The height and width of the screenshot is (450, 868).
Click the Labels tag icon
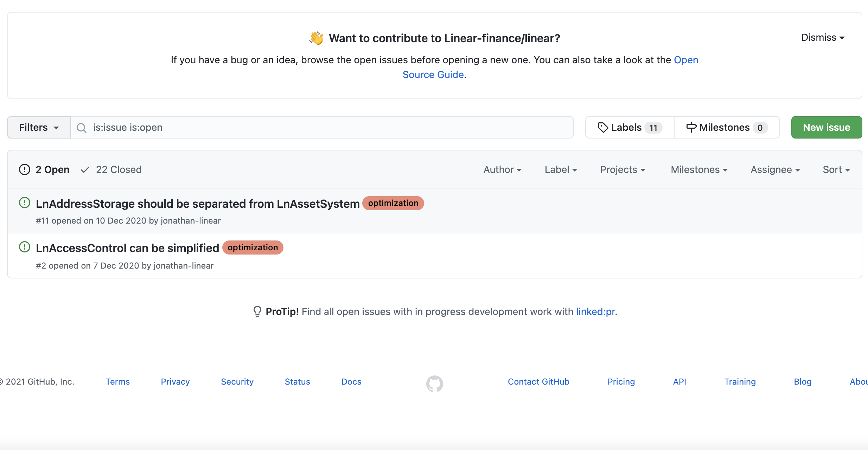coord(602,128)
